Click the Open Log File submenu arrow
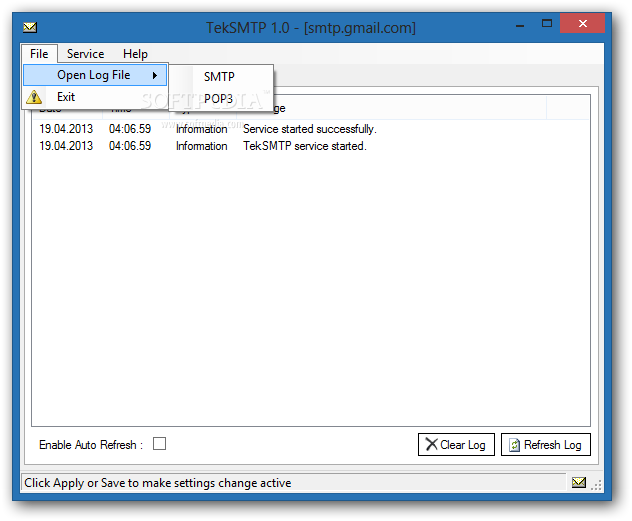Viewport: 632px width, 521px height. [155, 75]
